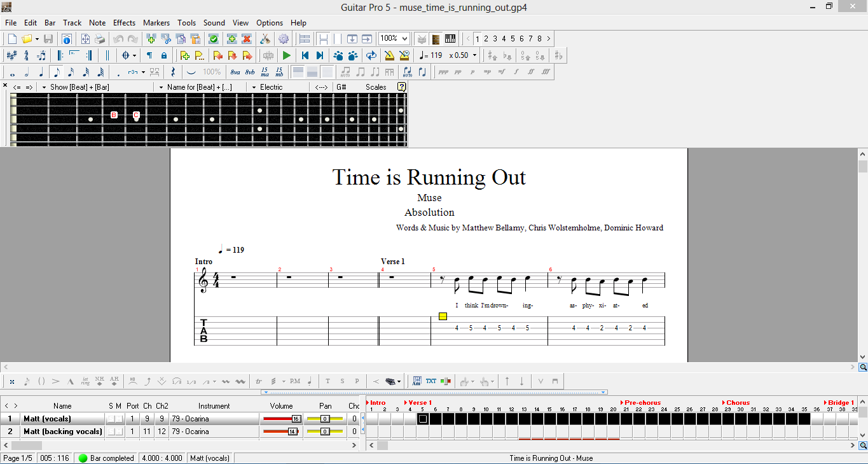Open the score information properties icon
The image size is (868, 464).
(67, 39)
